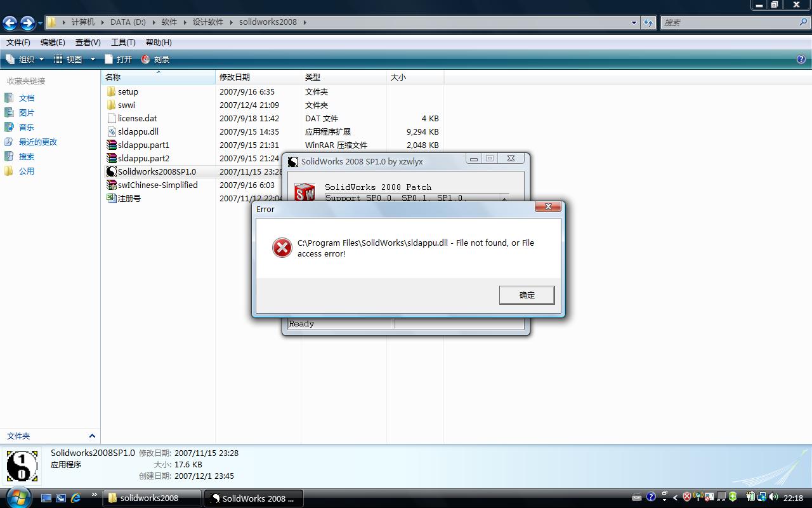Image resolution: width=812 pixels, height=508 pixels.
Task: Click the magnifier icon in the search box
Action: (x=803, y=22)
